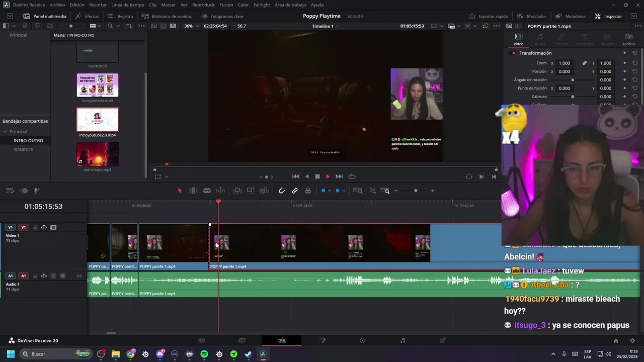Adjust the Ángulo de rotación slider
644x362 pixels.
pos(573,80)
